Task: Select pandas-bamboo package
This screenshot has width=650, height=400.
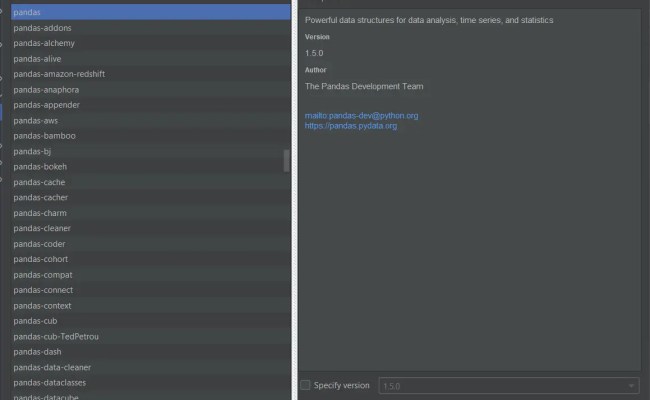Action: (x=150, y=136)
